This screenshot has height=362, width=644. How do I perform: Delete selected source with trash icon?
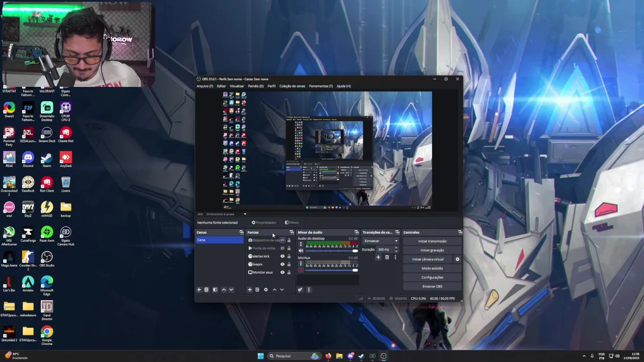257,290
